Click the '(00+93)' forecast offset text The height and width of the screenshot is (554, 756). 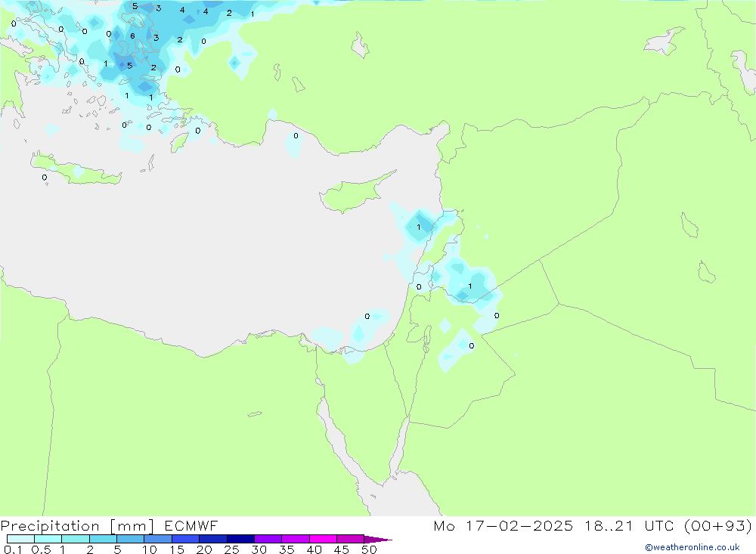click(x=718, y=526)
